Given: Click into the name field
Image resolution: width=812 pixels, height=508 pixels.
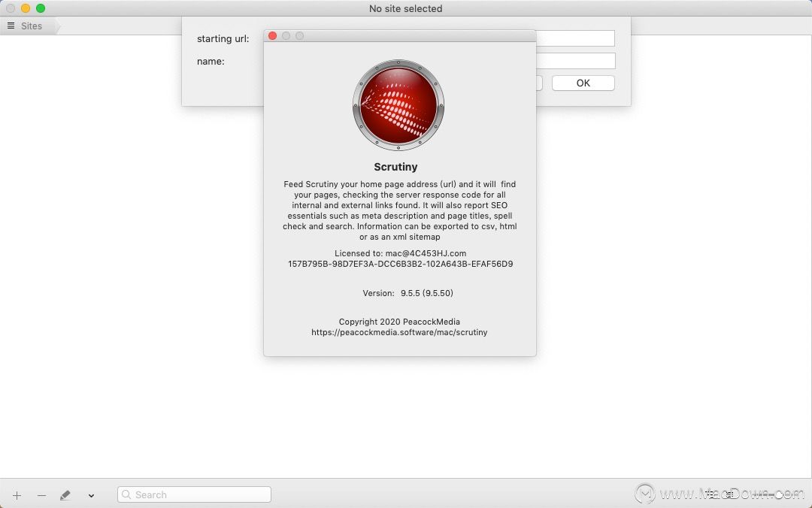Looking at the screenshot, I should (576, 61).
